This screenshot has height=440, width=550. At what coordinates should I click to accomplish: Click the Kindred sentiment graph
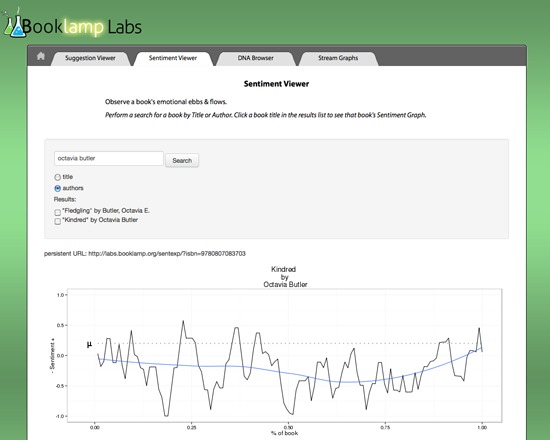pos(284,355)
